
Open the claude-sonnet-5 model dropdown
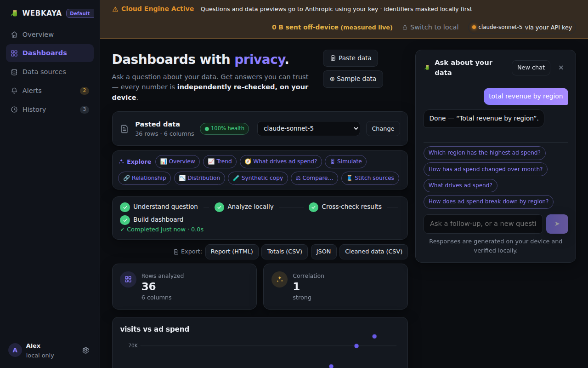point(309,128)
